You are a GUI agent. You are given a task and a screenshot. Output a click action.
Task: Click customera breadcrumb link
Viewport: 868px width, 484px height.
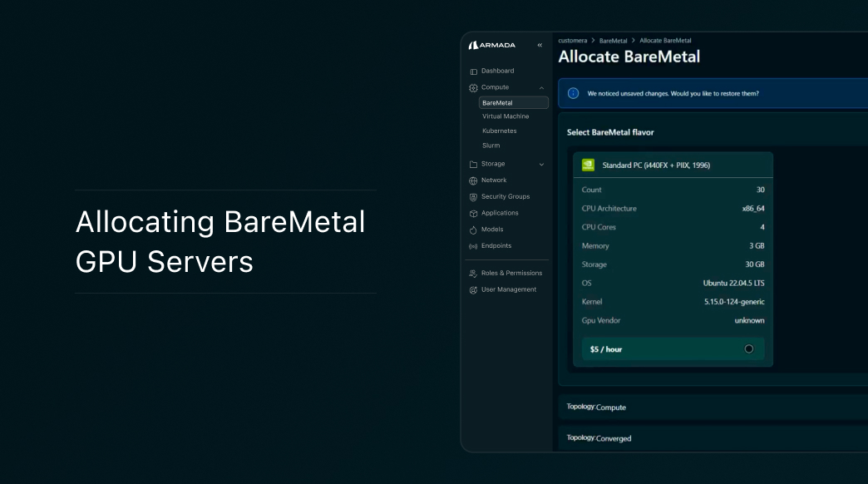point(572,41)
